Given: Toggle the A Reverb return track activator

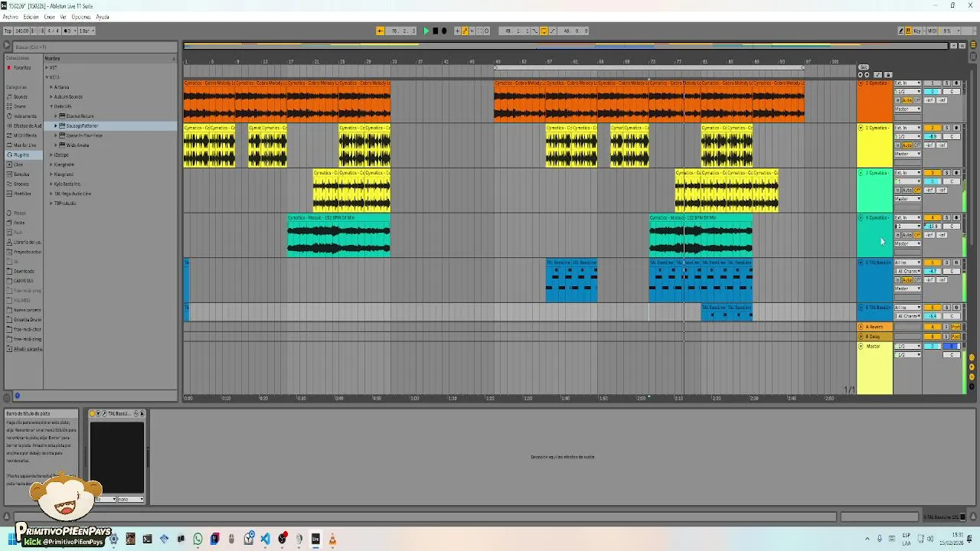Looking at the screenshot, I should (933, 327).
